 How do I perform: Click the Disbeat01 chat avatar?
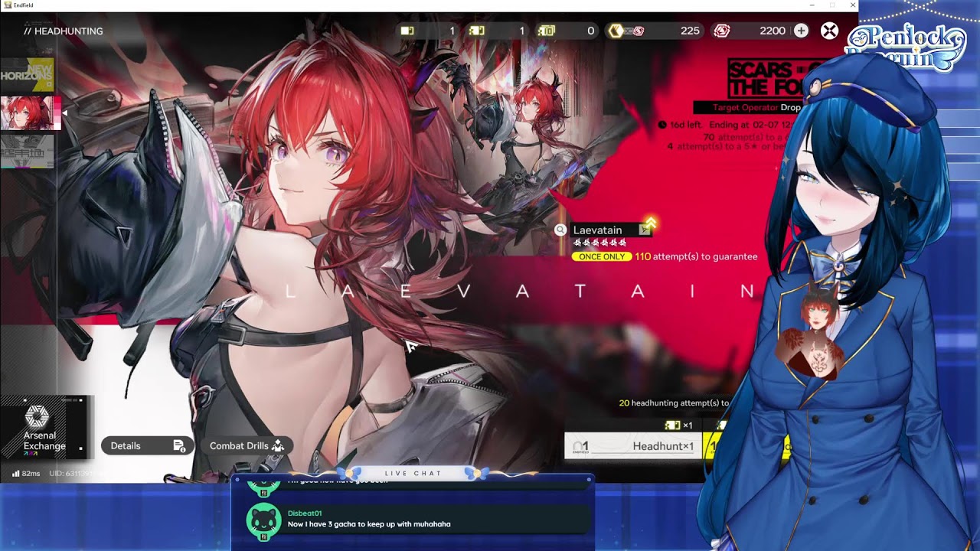[x=263, y=520]
